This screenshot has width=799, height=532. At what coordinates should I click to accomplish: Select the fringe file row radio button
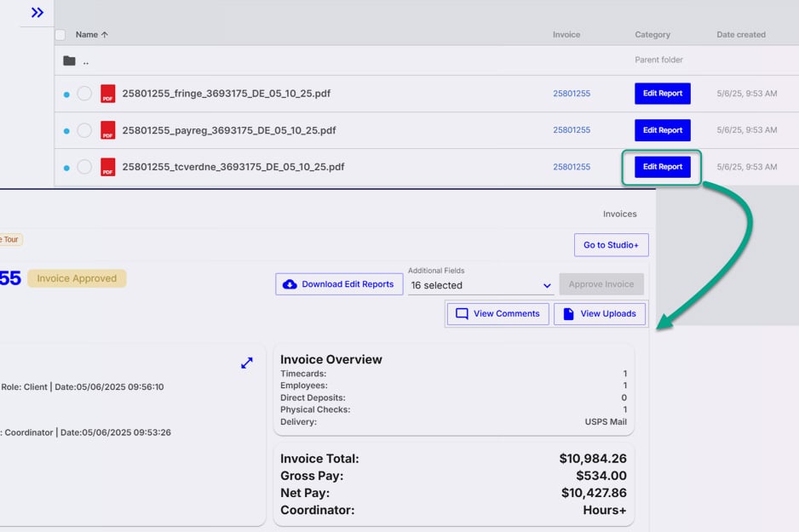(84, 94)
